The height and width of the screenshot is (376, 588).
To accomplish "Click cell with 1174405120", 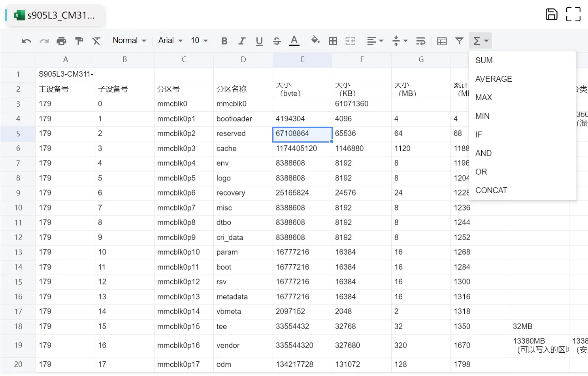I will pos(303,149).
